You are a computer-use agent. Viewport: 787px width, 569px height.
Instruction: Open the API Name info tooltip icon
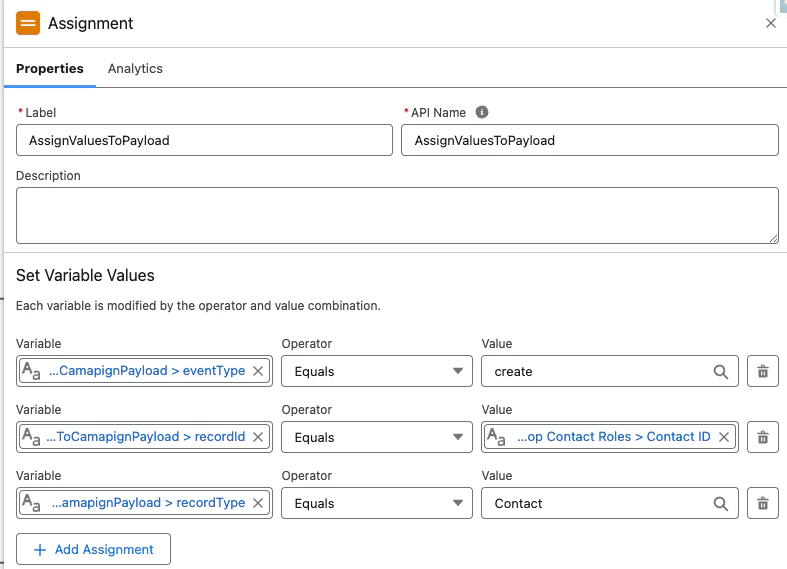(x=482, y=112)
